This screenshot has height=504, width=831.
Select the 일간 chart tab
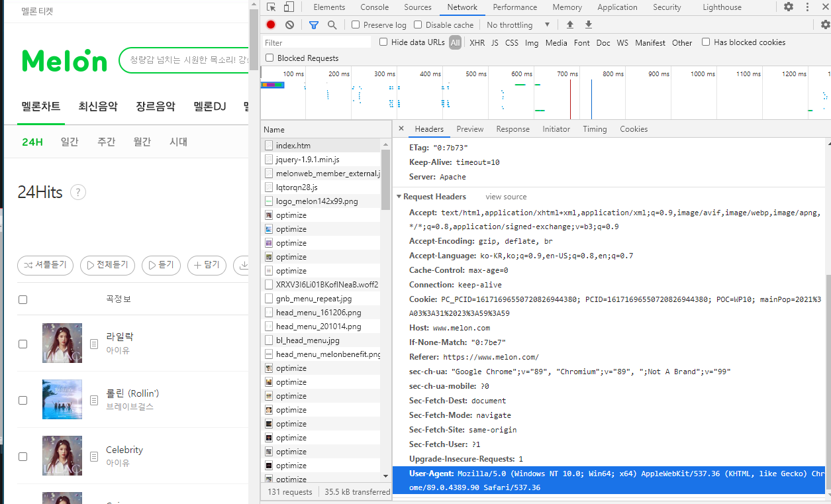tap(70, 142)
